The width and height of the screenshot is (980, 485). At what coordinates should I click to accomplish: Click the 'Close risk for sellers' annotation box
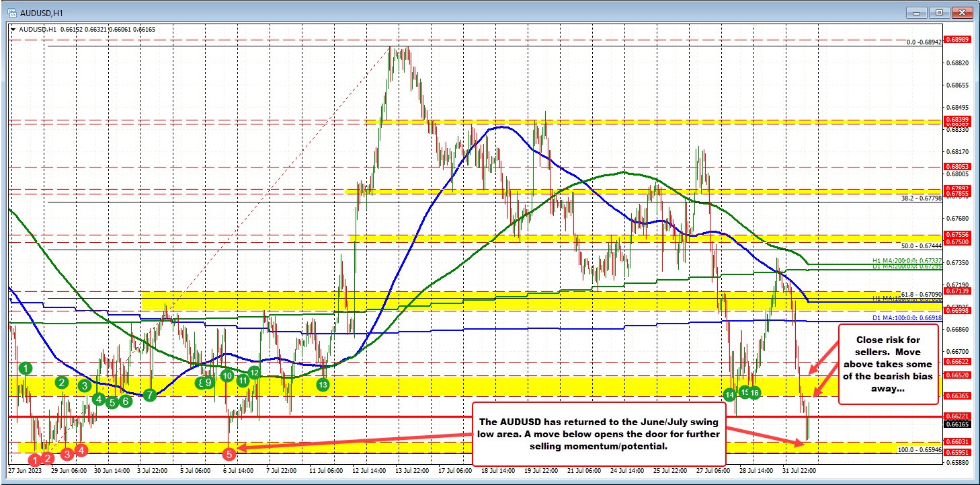(x=888, y=363)
